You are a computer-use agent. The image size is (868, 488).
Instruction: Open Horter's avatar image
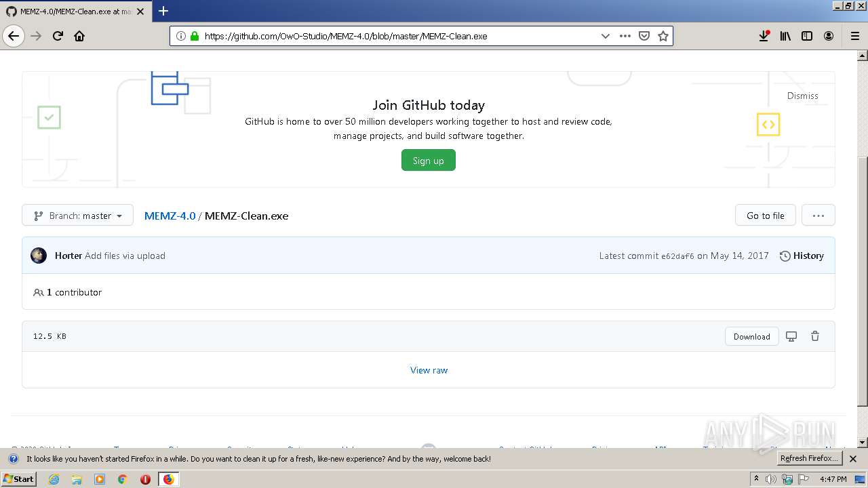point(39,256)
